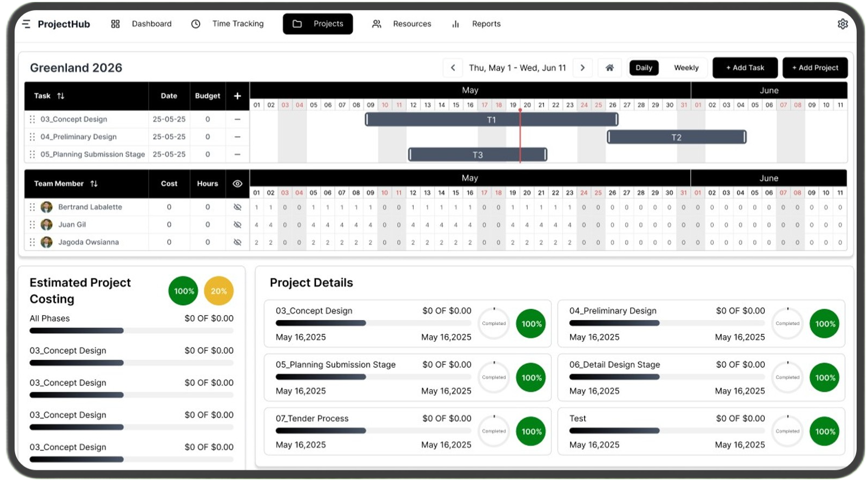Toggle visibility for Bertrand Labalette
Image resolution: width=868 pixels, height=480 pixels.
[x=237, y=207]
